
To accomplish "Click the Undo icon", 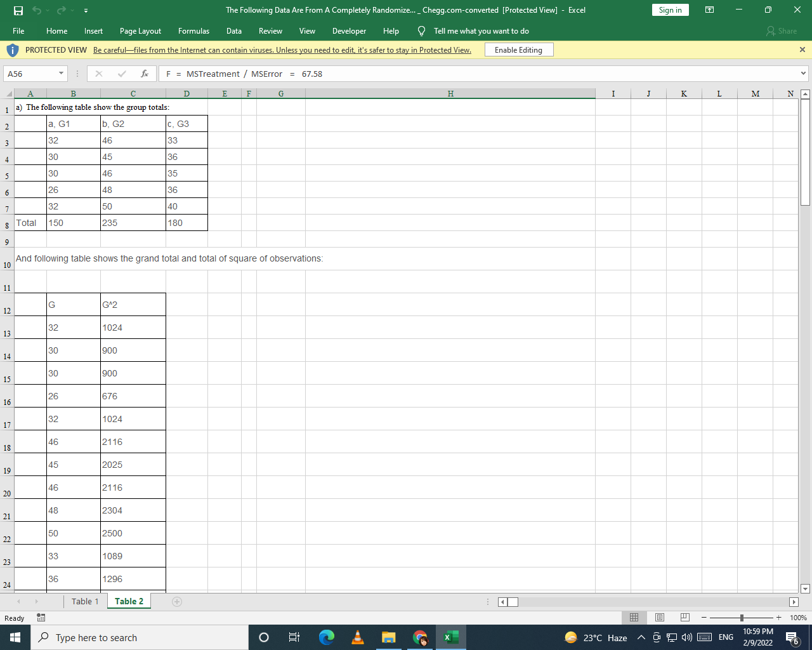I will coord(36,10).
